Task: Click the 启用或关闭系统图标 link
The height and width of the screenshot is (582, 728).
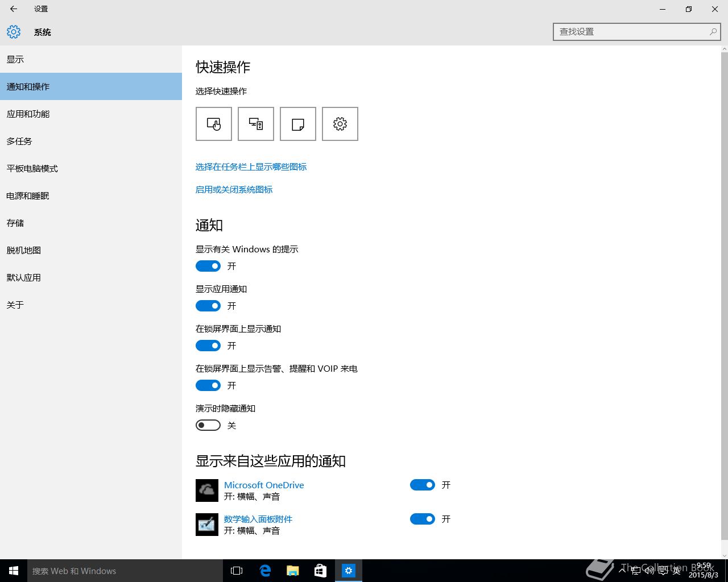Action: [234, 189]
